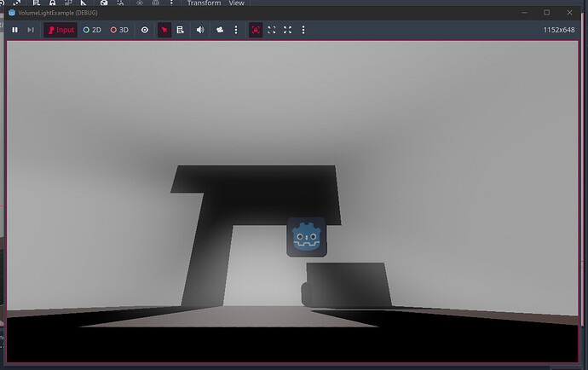Switch selection to 2D nodes
The height and width of the screenshot is (370, 588).
coord(92,30)
